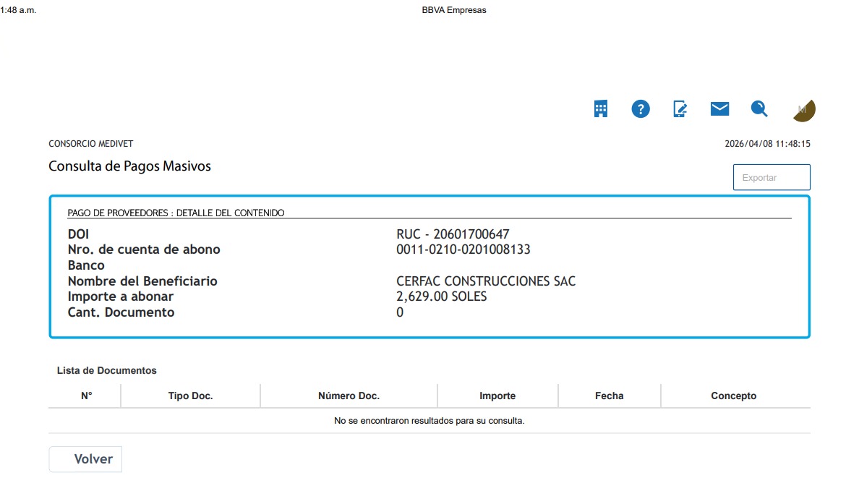Open the company building icon
Image resolution: width=859 pixels, height=504 pixels.
(x=601, y=109)
